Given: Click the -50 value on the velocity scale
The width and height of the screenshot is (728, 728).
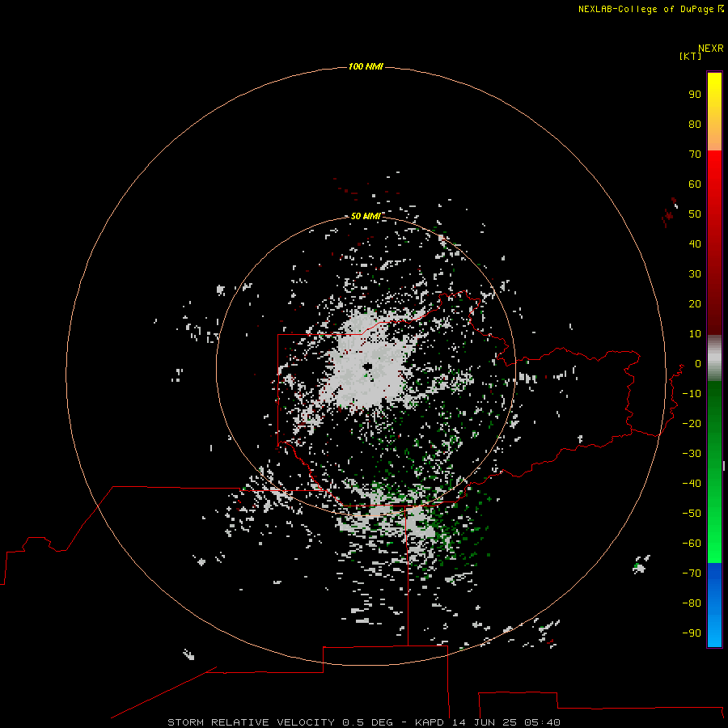Looking at the screenshot, I should [x=692, y=514].
